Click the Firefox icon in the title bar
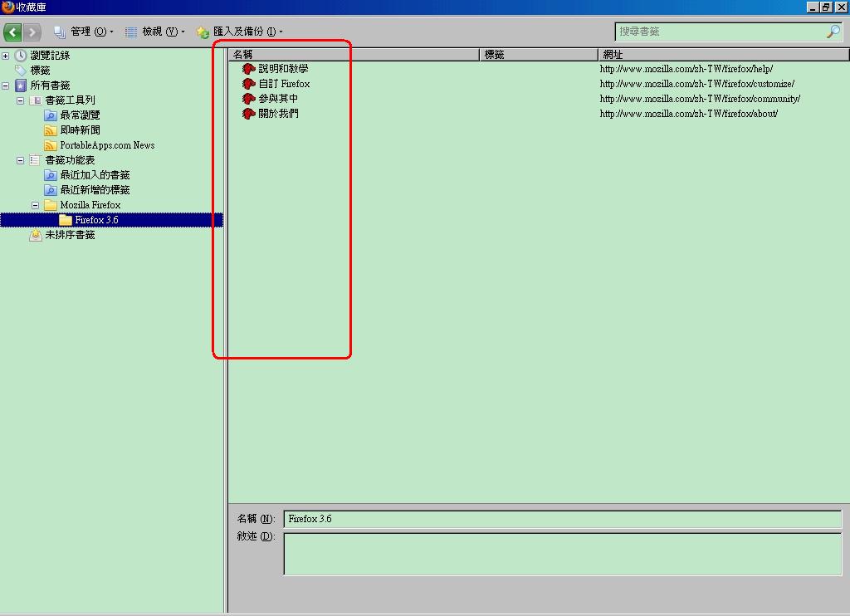 7,7
